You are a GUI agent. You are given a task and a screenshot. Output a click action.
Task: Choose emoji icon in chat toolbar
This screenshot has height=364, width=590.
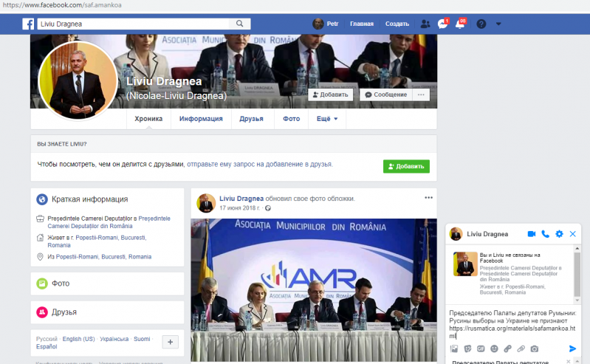[x=494, y=349]
